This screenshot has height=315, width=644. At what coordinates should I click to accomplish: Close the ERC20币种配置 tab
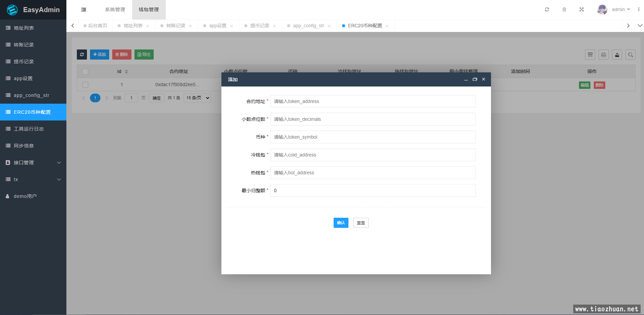(x=387, y=26)
